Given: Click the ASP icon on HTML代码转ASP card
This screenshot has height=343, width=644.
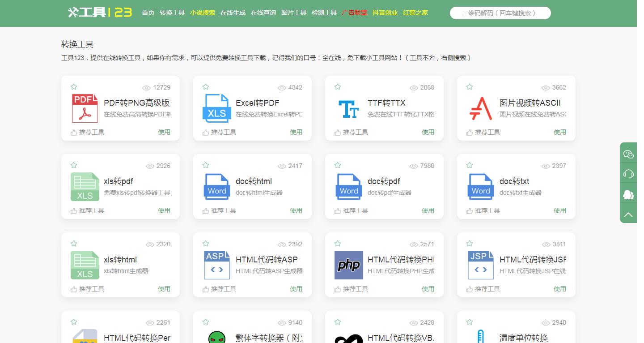Looking at the screenshot, I should (217, 265).
